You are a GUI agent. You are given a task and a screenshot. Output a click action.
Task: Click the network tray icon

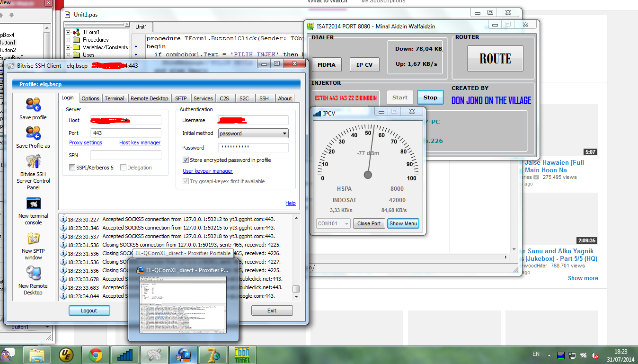click(x=572, y=355)
